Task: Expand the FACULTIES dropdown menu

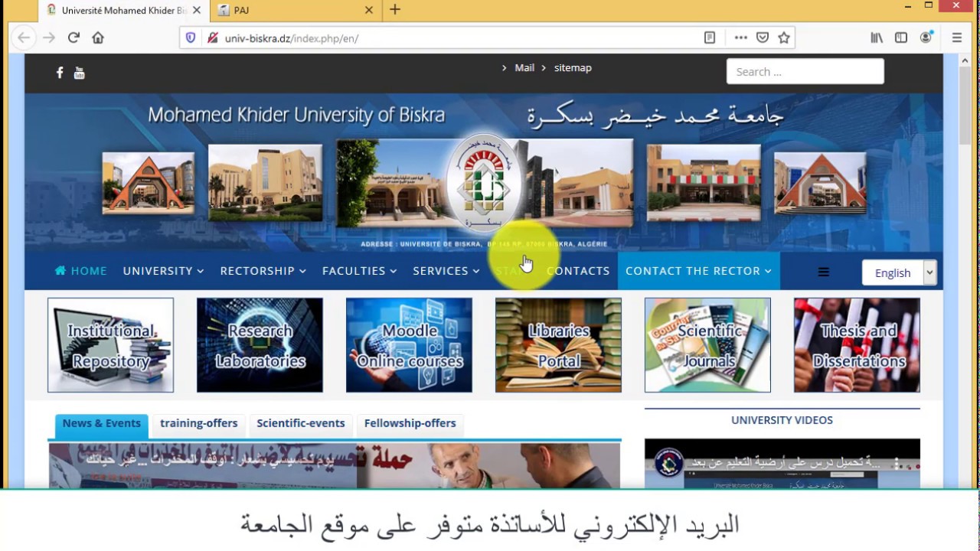Action: click(360, 271)
